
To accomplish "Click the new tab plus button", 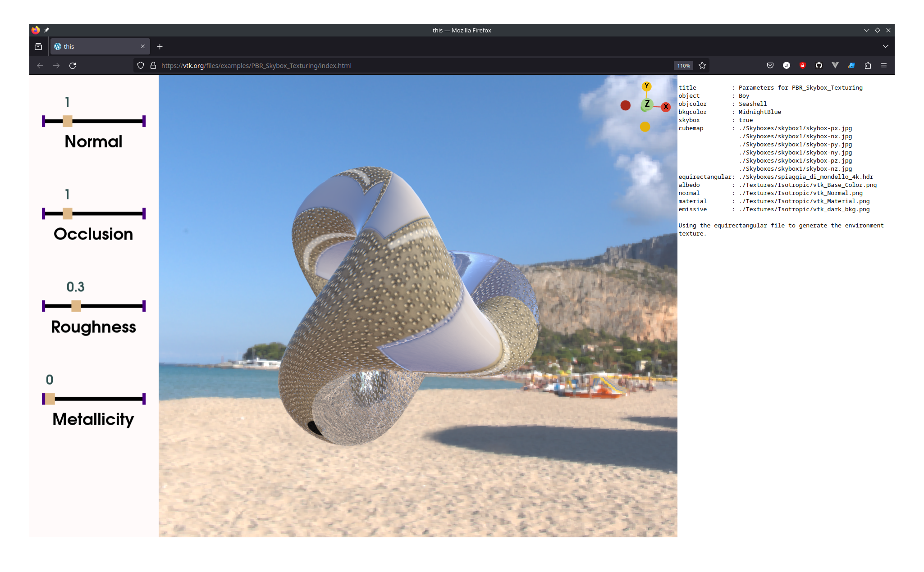I will (160, 45).
